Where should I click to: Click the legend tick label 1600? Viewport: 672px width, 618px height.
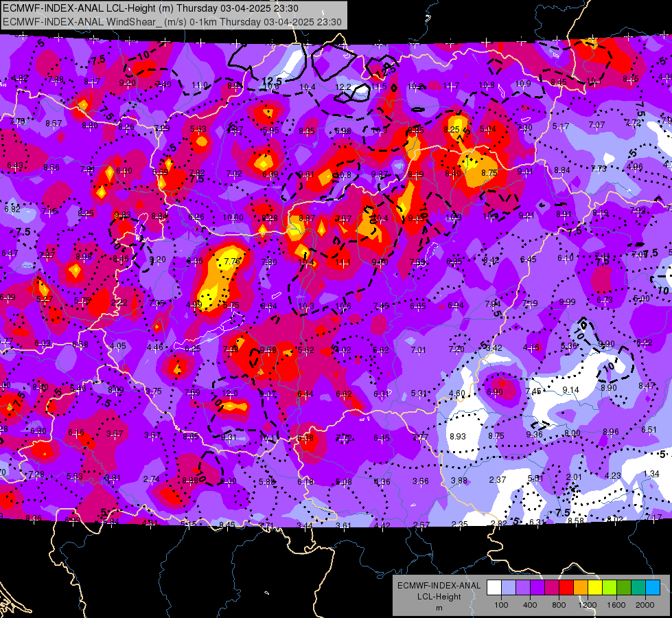coord(616,605)
